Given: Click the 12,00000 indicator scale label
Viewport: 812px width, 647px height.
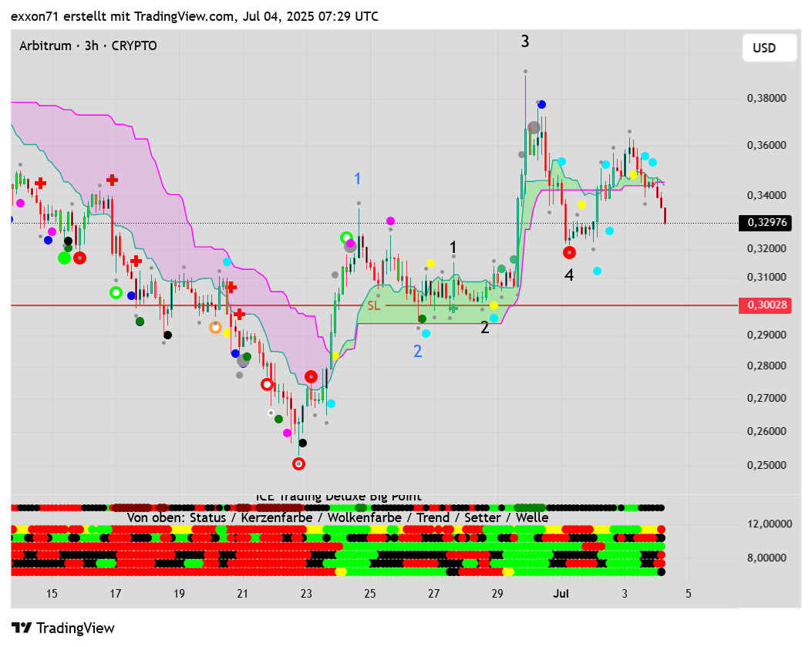Looking at the screenshot, I should coord(770,524).
